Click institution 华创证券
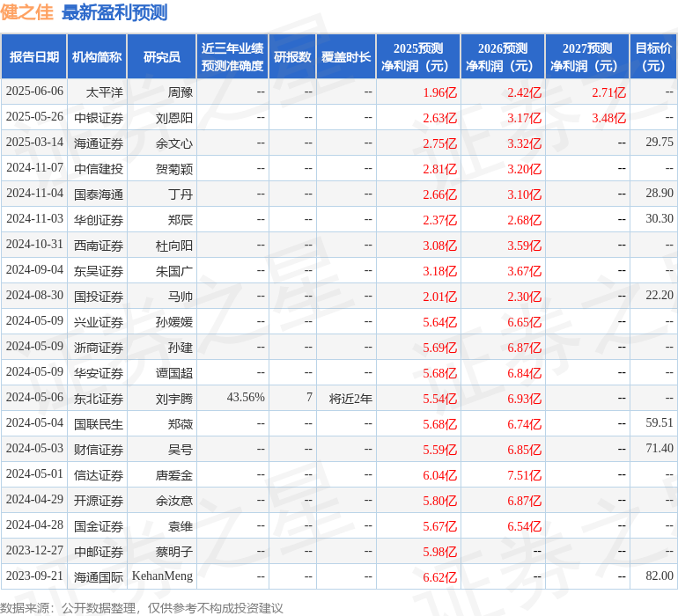This screenshot has width=678, height=616. (99, 220)
